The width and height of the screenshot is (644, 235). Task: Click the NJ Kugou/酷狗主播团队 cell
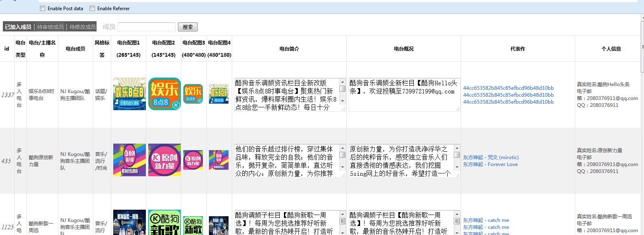tap(75, 95)
